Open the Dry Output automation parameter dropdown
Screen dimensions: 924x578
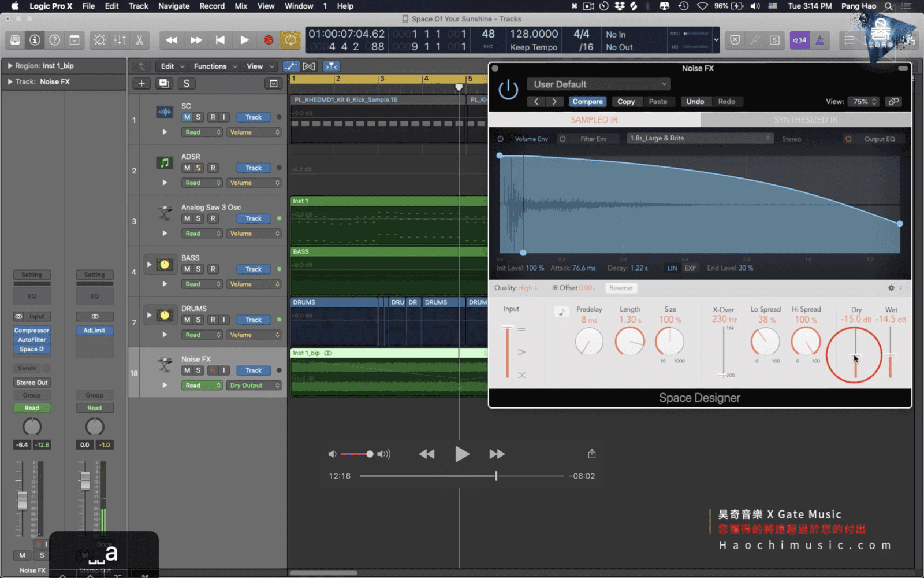[x=254, y=386]
